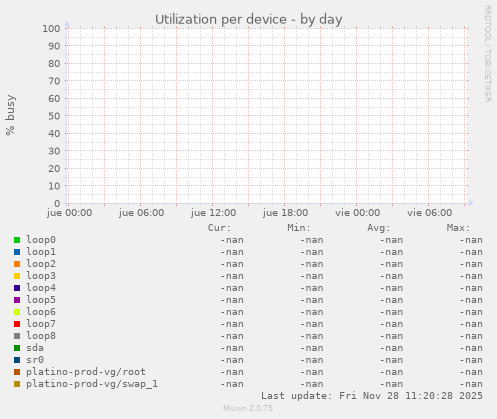Click the loop4 dark purple swatch
Screen dimensions: 497x419
pyautogui.click(x=17, y=288)
